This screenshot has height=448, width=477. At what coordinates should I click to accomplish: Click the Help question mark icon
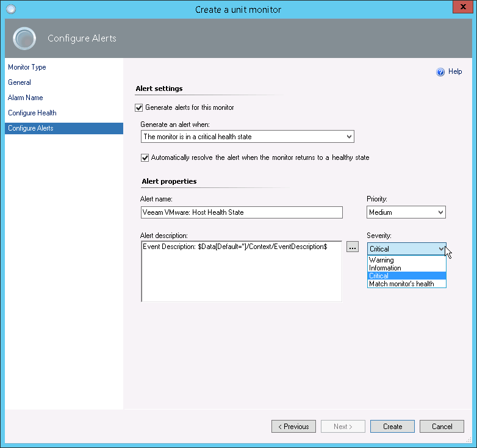440,72
